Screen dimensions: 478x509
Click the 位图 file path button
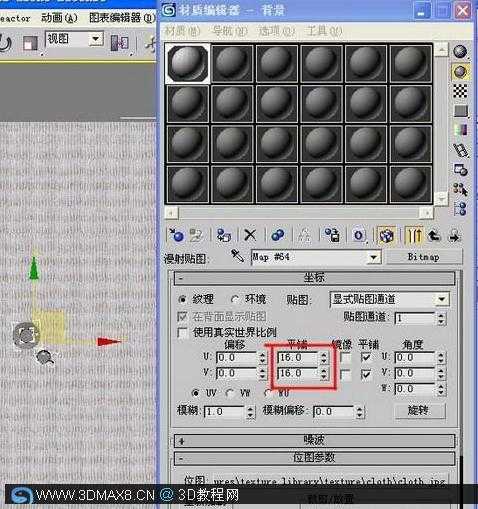click(330, 481)
